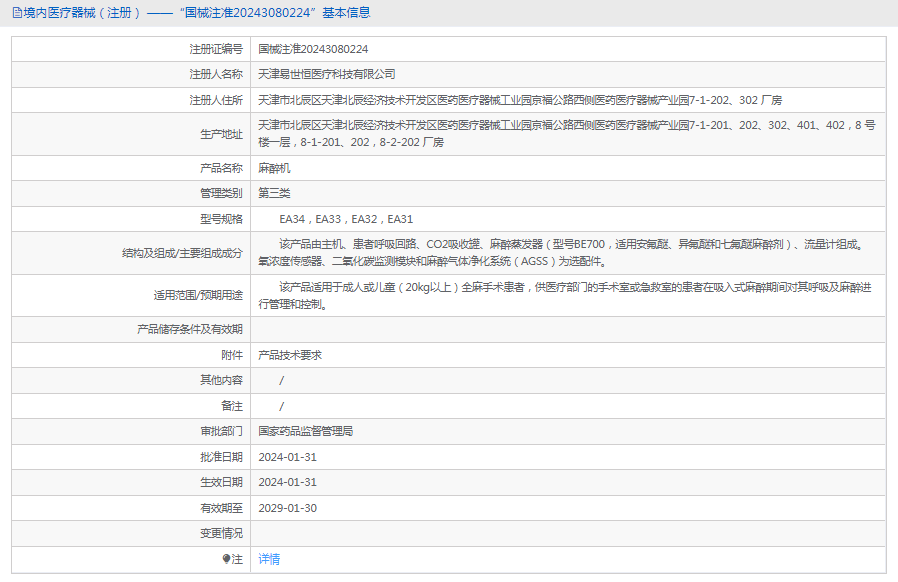
Task: Select effective date 2024-01-31 in 生效日期 row
Action: coord(287,482)
